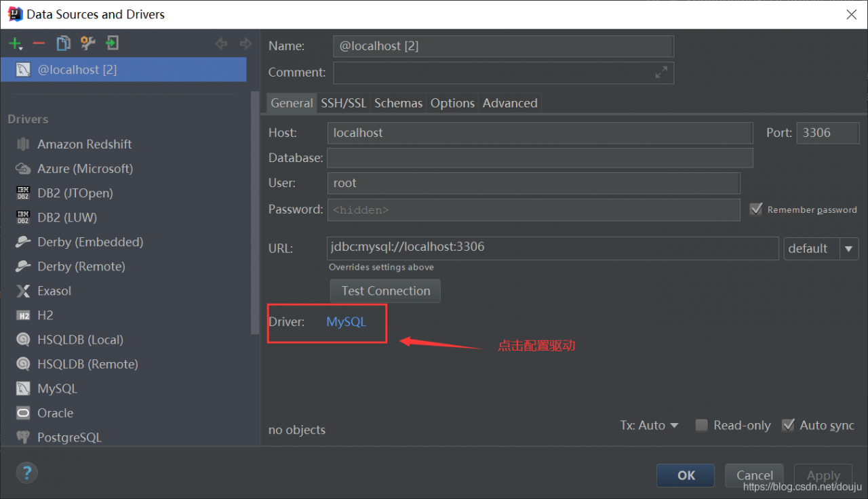Screen dimensions: 868x499
Task: Select the Amazon Redshift driver icon
Action: [23, 144]
